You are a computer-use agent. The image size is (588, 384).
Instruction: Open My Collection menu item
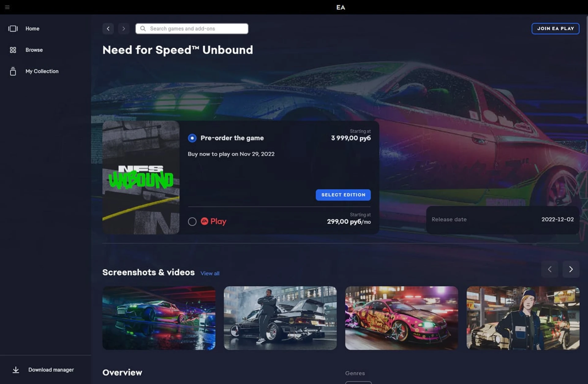42,71
